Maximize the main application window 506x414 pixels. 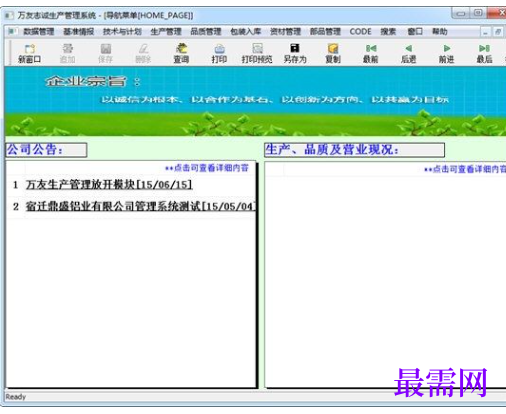(x=478, y=13)
